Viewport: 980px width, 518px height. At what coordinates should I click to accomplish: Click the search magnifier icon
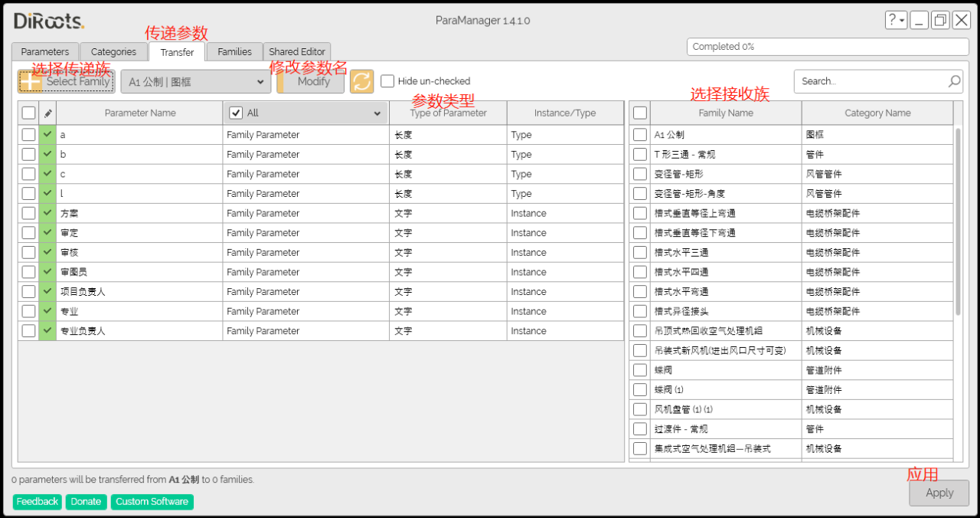(x=954, y=81)
